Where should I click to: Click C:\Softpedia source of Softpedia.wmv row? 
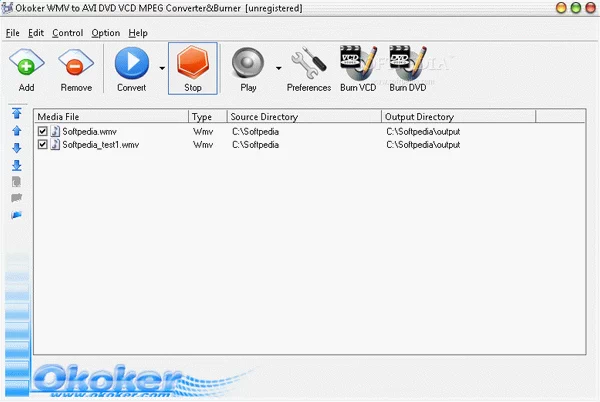255,132
